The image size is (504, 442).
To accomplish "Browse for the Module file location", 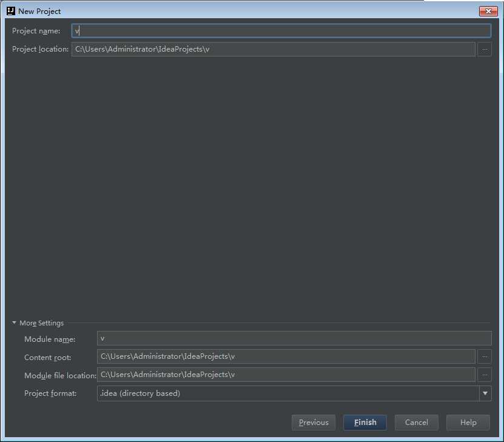I will click(x=485, y=375).
